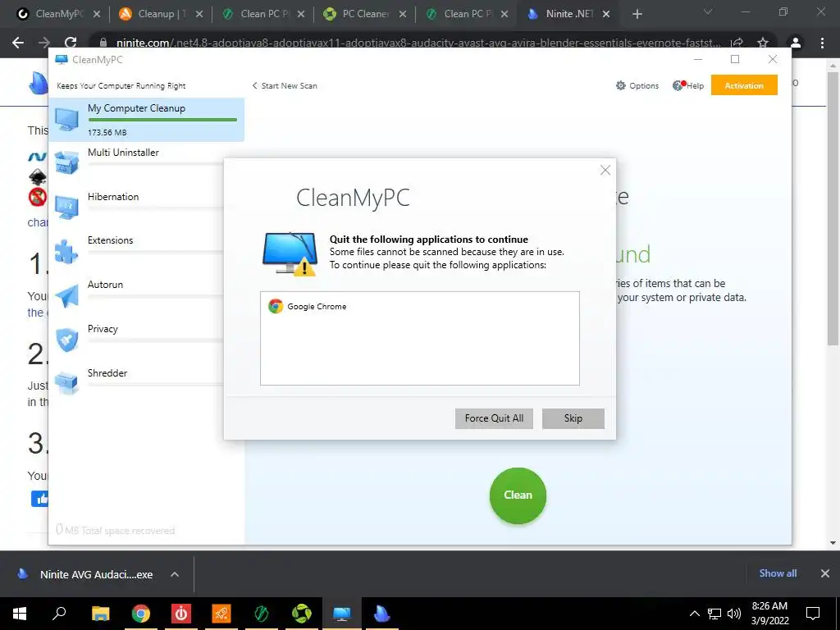The width and height of the screenshot is (840, 630).
Task: Go back with Start New Scan
Action: click(x=285, y=85)
